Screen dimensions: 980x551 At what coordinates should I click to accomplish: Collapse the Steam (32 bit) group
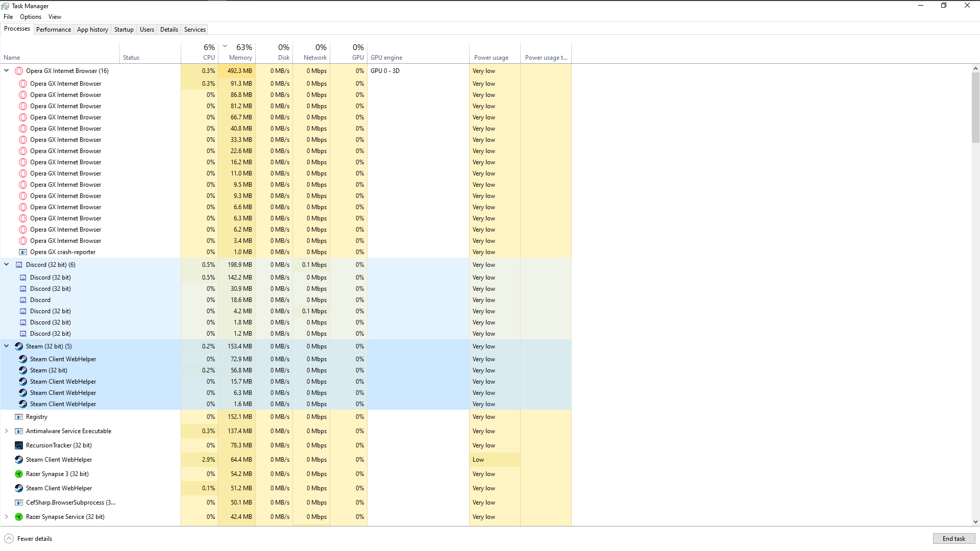tap(7, 346)
